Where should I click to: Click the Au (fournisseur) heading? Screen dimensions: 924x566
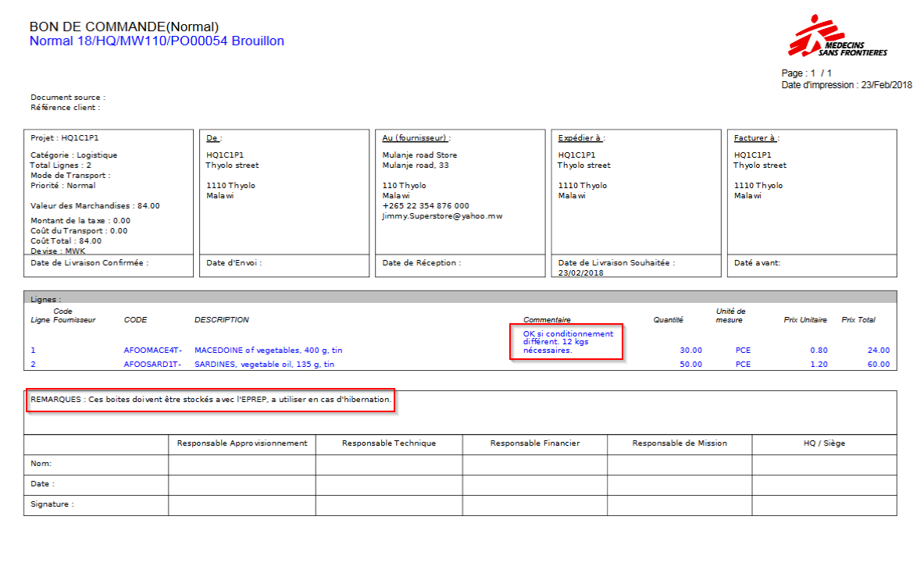click(x=416, y=138)
